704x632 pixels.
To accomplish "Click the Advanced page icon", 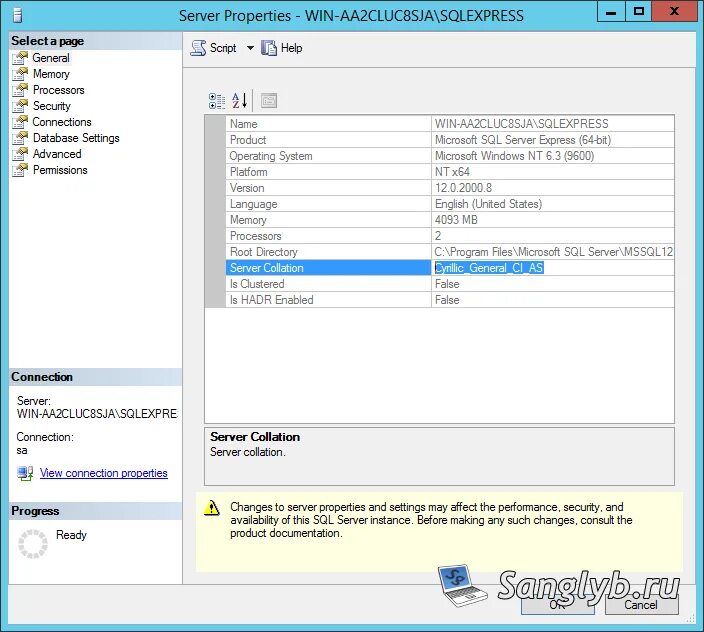I will pyautogui.click(x=20, y=154).
